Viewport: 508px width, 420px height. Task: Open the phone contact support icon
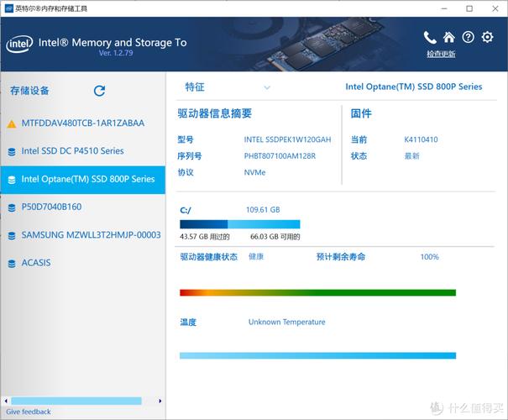pyautogui.click(x=430, y=38)
